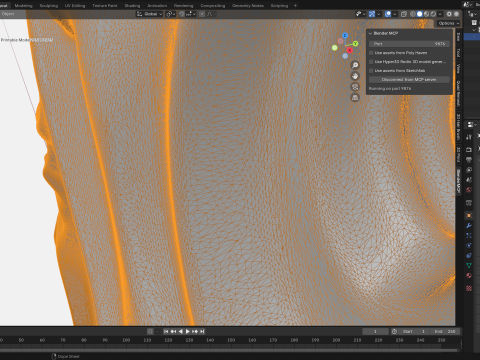480x360 pixels.
Task: Open the Texture properties checker icon
Action: (x=469, y=288)
